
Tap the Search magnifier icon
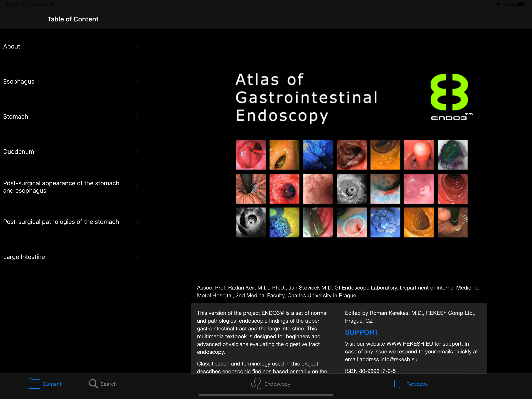(93, 384)
